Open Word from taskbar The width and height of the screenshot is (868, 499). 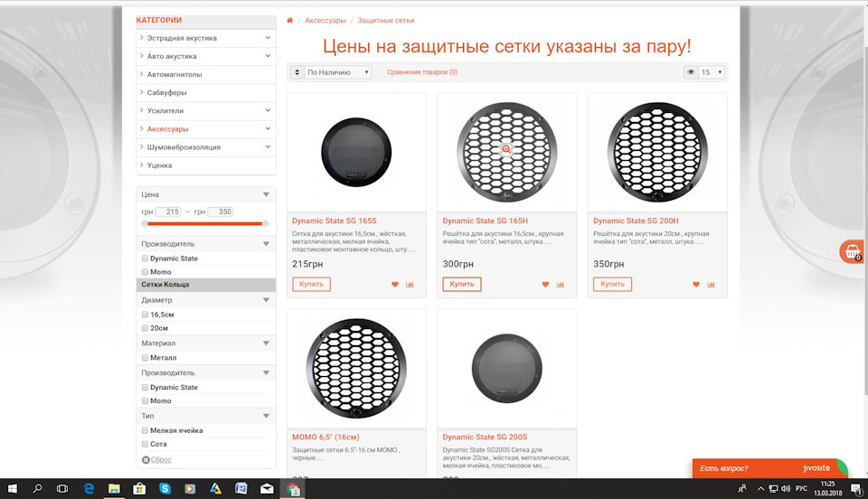click(241, 488)
